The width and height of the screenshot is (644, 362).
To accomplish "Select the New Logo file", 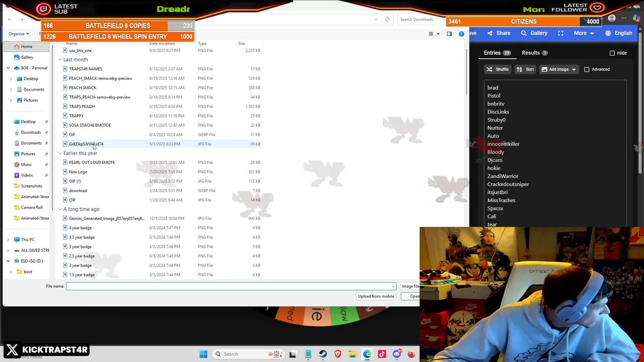I will (78, 172).
